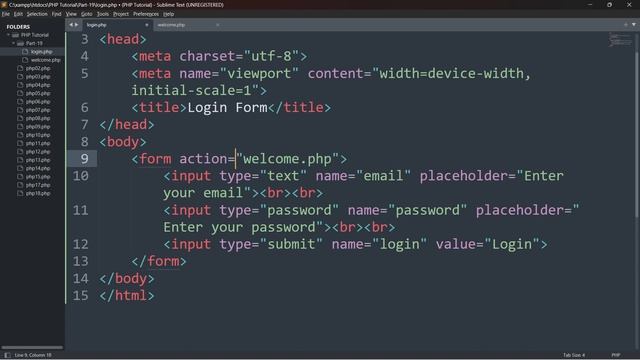Open php17.php file in sidebar
The image size is (640, 360).
tap(38, 185)
